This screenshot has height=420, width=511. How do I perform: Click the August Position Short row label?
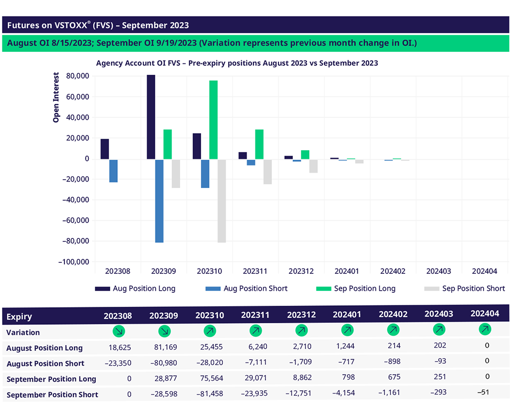point(45,364)
